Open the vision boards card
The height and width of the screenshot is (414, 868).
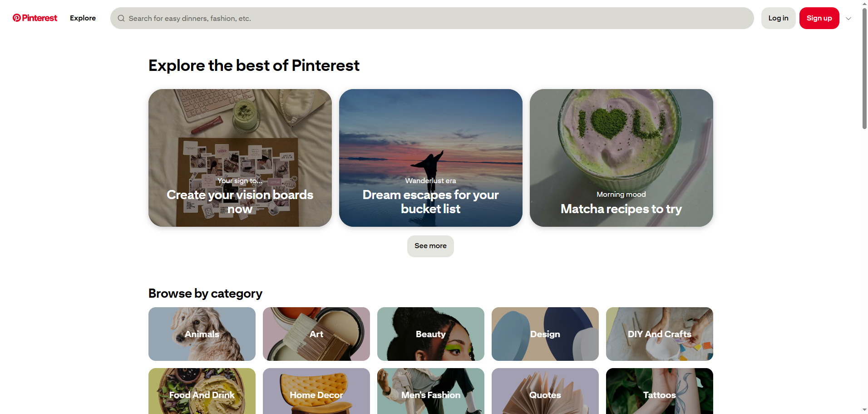pyautogui.click(x=240, y=158)
